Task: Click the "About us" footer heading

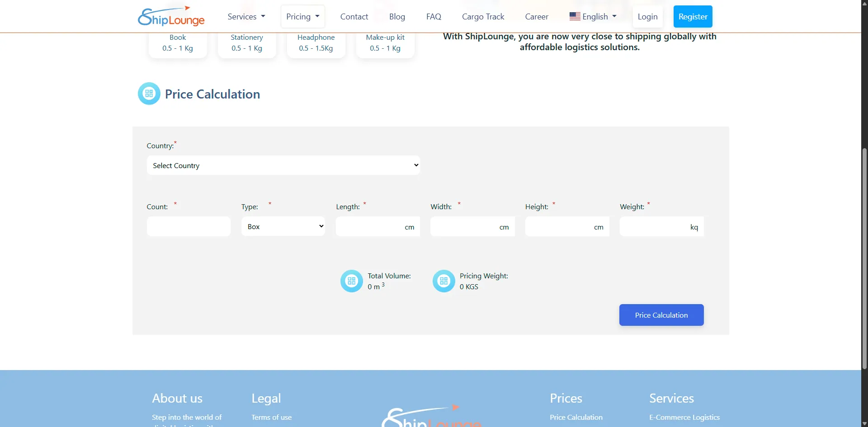Action: point(177,398)
